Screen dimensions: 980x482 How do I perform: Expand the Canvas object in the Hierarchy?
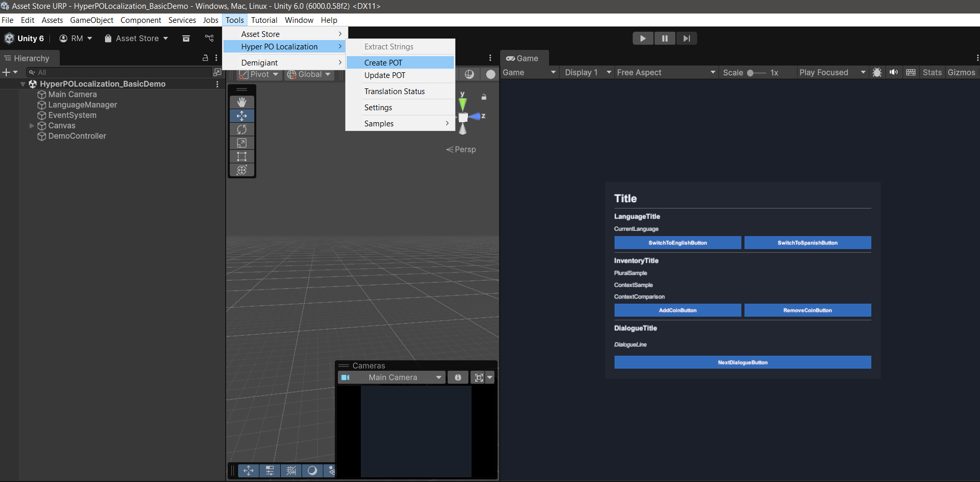coord(32,125)
